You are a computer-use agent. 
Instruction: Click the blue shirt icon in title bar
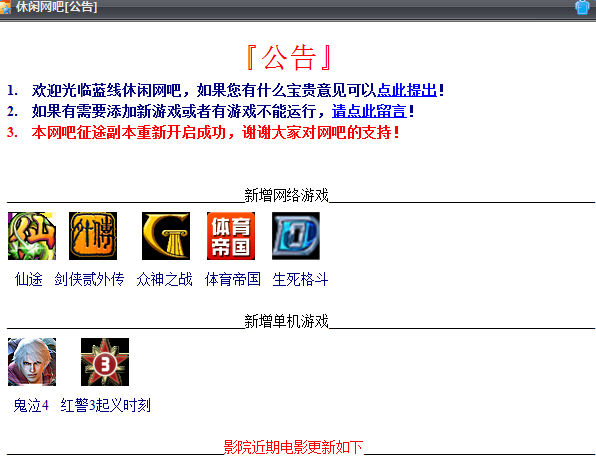582,7
